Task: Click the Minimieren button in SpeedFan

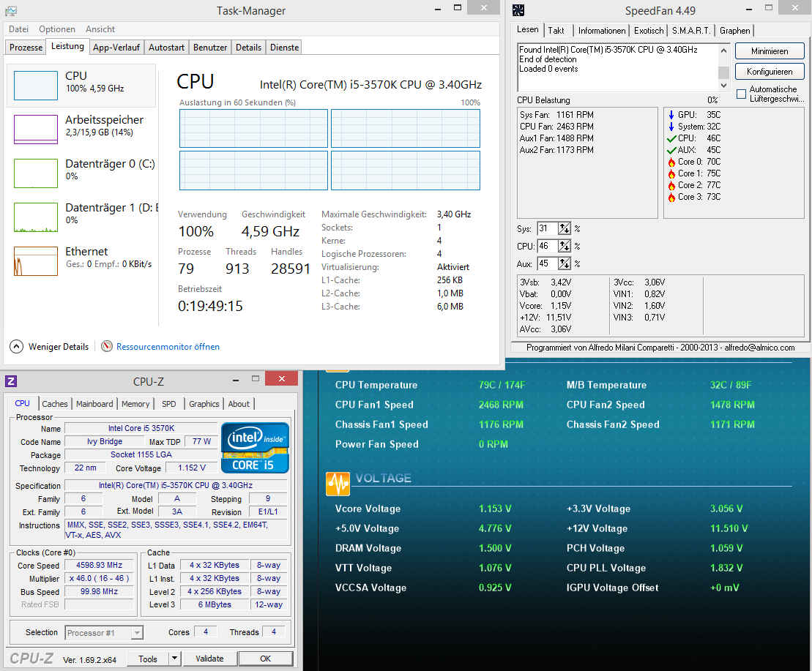Action: [x=770, y=51]
